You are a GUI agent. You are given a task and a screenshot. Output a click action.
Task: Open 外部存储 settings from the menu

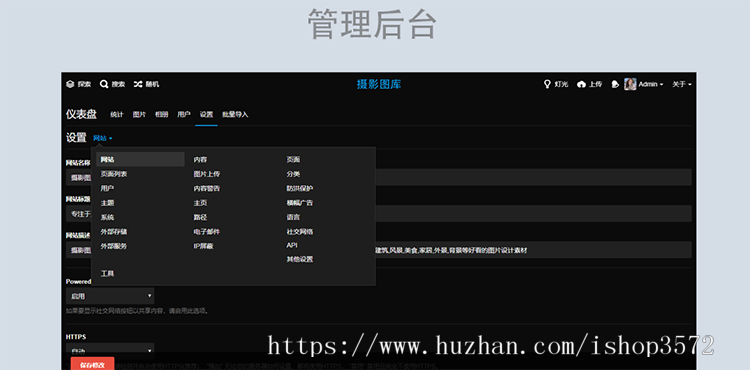pos(113,232)
